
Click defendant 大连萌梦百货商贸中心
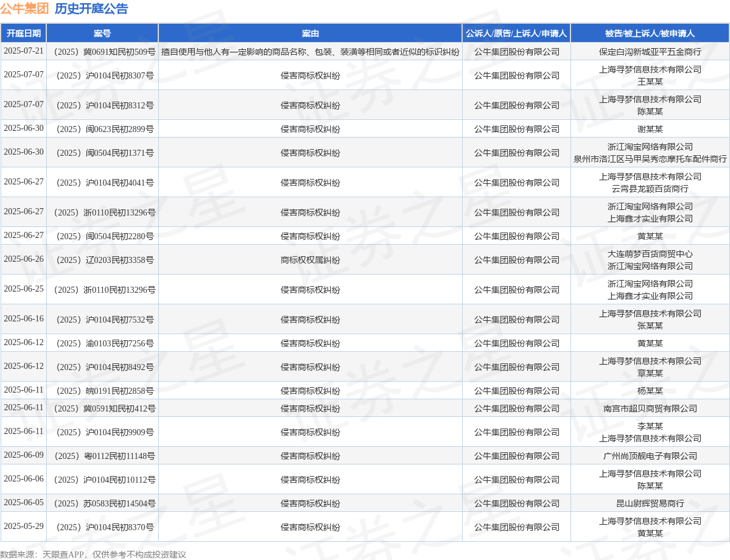pos(650,254)
